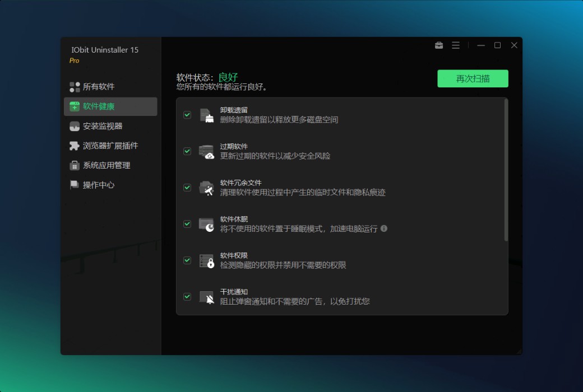Select 软件健康 in the sidebar
Image resolution: width=583 pixels, height=392 pixels.
click(x=110, y=106)
